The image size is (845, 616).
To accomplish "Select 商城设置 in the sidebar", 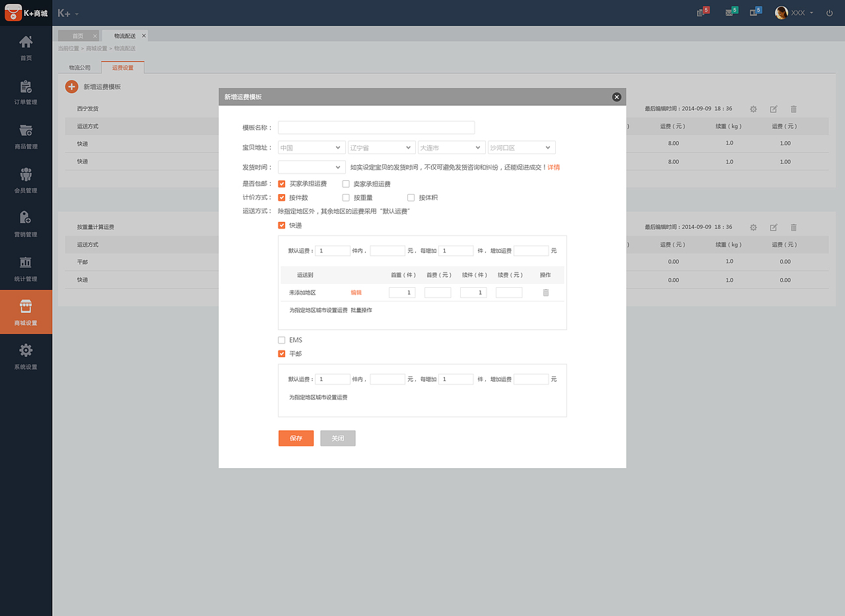I will [26, 312].
